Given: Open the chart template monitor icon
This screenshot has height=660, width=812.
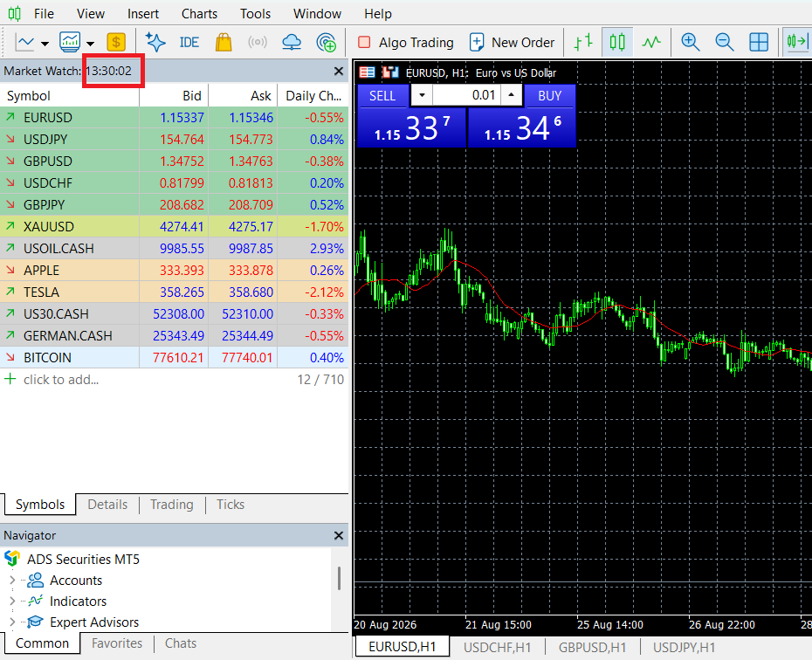Looking at the screenshot, I should (69, 43).
